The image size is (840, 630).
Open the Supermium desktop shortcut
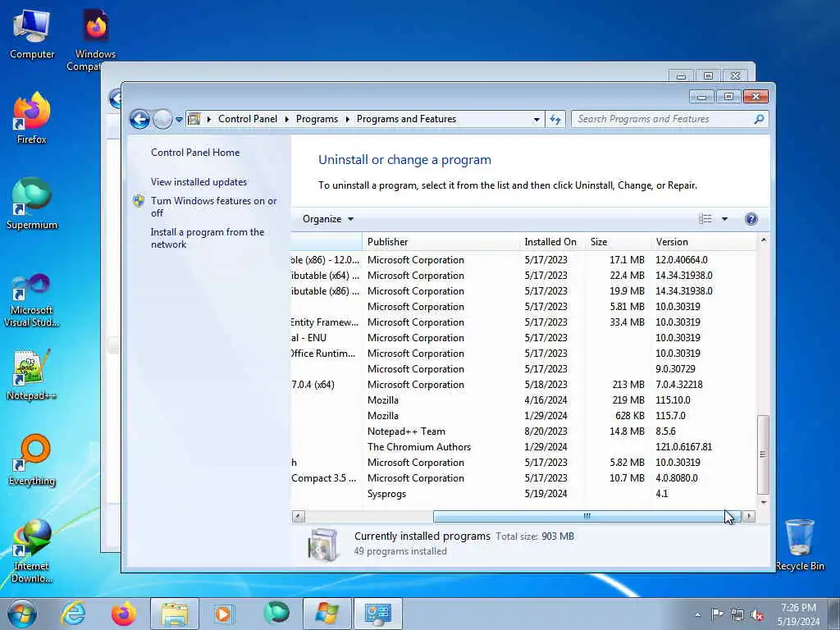[32, 203]
